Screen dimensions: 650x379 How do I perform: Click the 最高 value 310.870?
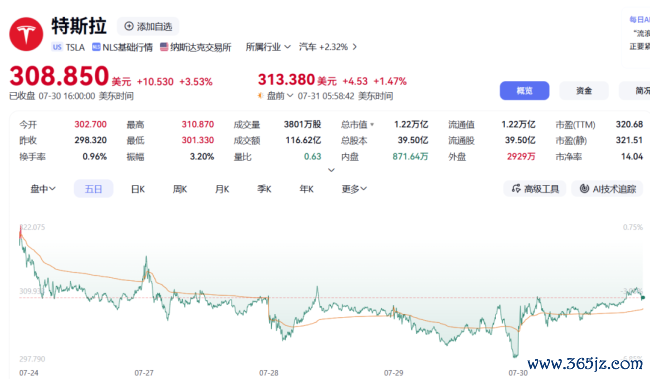coord(198,124)
